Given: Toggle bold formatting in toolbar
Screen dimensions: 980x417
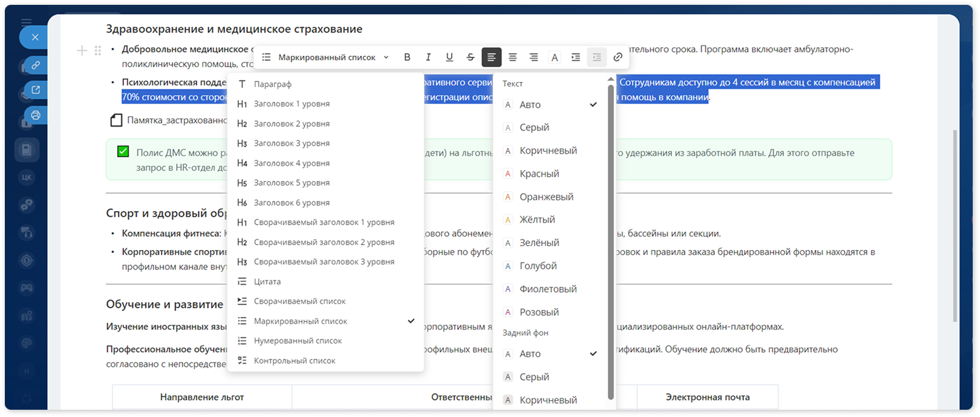Looking at the screenshot, I should coord(407,57).
